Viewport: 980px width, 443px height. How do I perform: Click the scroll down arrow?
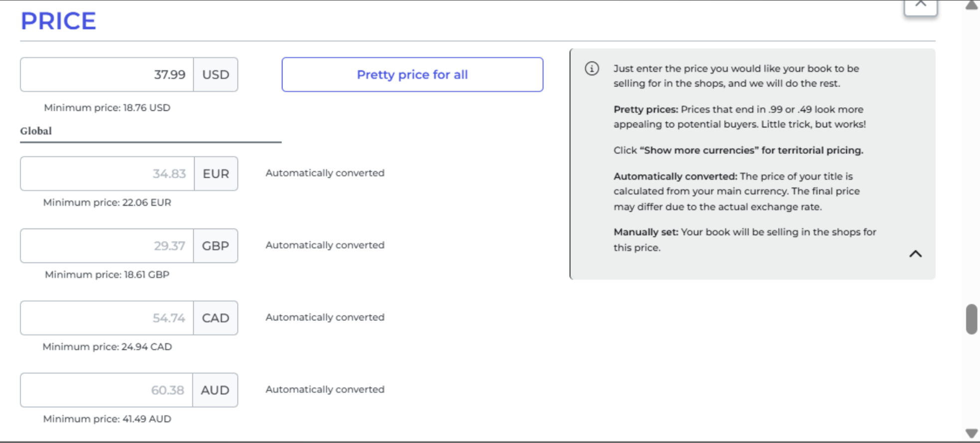[x=972, y=433]
